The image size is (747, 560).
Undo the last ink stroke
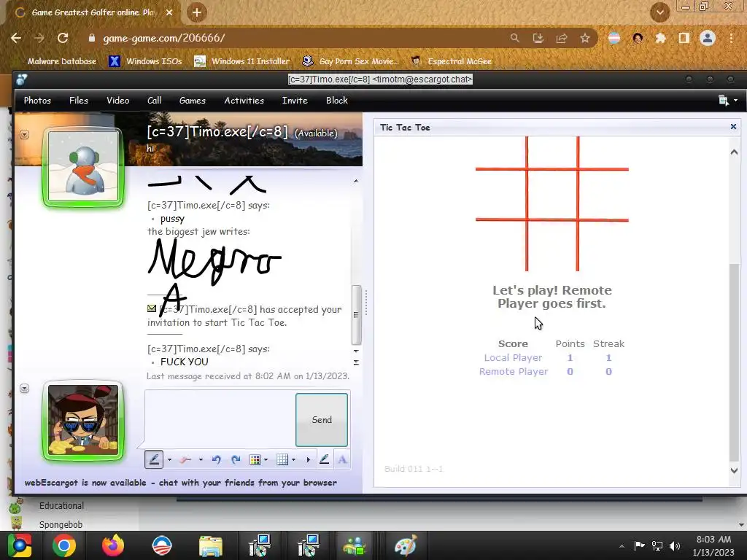pyautogui.click(x=216, y=459)
